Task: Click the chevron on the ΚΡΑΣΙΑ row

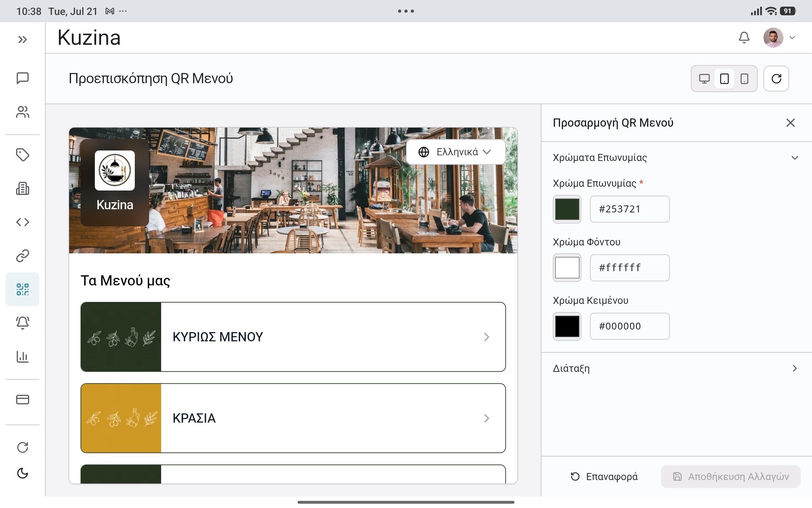Action: (x=487, y=418)
